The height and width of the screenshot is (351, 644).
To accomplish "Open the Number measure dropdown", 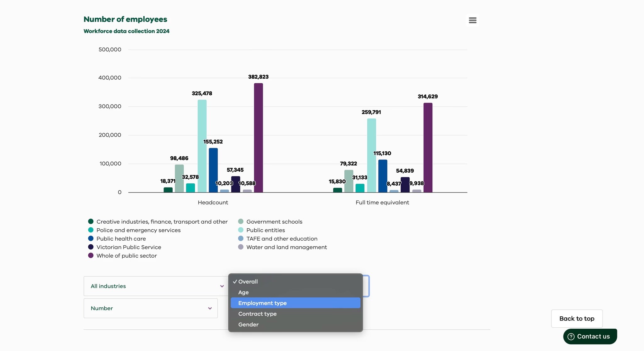I will tap(150, 308).
